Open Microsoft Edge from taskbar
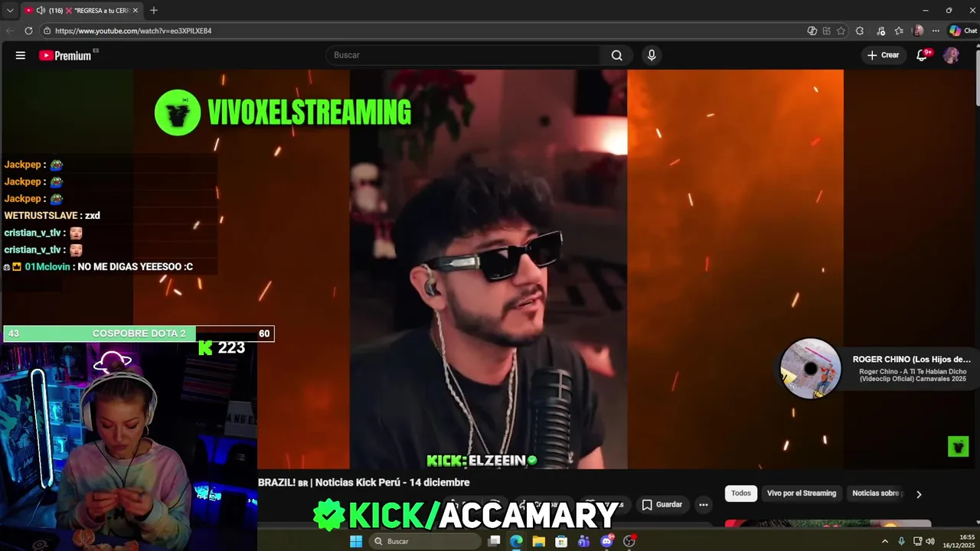The height and width of the screenshot is (551, 980). (x=517, y=541)
